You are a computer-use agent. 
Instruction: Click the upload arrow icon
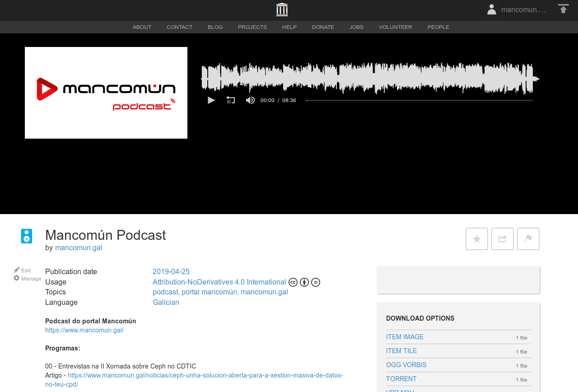point(563,9)
